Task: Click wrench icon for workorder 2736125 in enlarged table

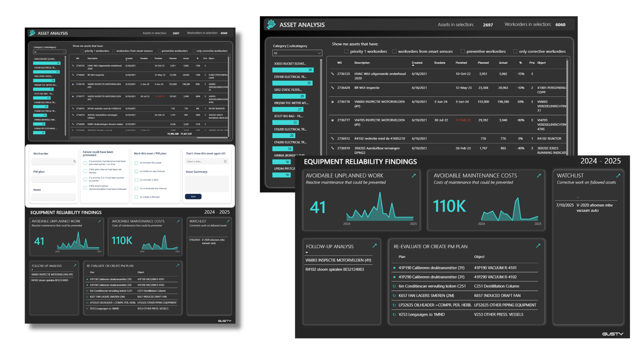Action: tap(332, 74)
